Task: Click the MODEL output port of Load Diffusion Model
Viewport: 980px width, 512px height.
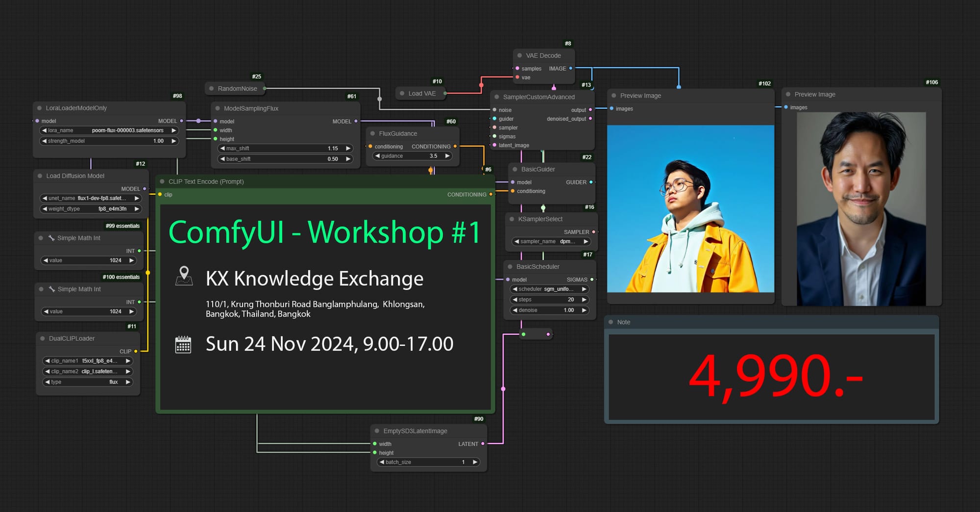Action: click(145, 189)
